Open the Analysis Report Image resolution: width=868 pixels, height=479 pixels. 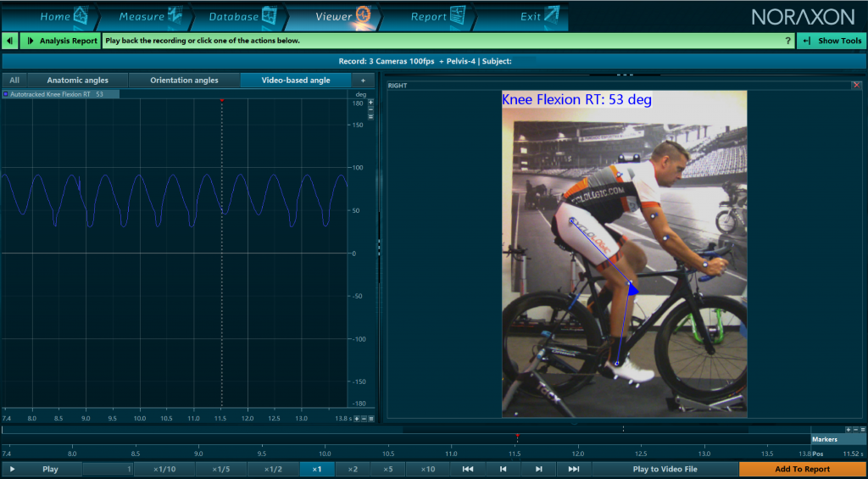click(60, 41)
